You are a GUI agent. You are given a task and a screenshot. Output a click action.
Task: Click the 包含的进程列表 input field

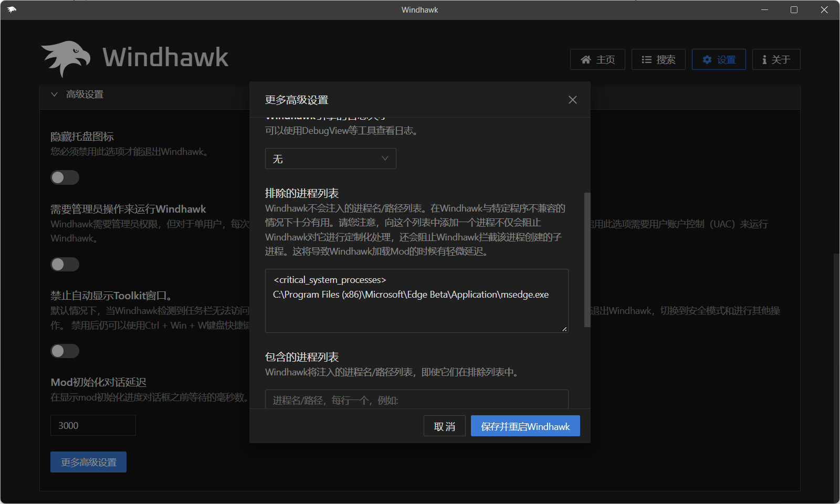pos(416,400)
